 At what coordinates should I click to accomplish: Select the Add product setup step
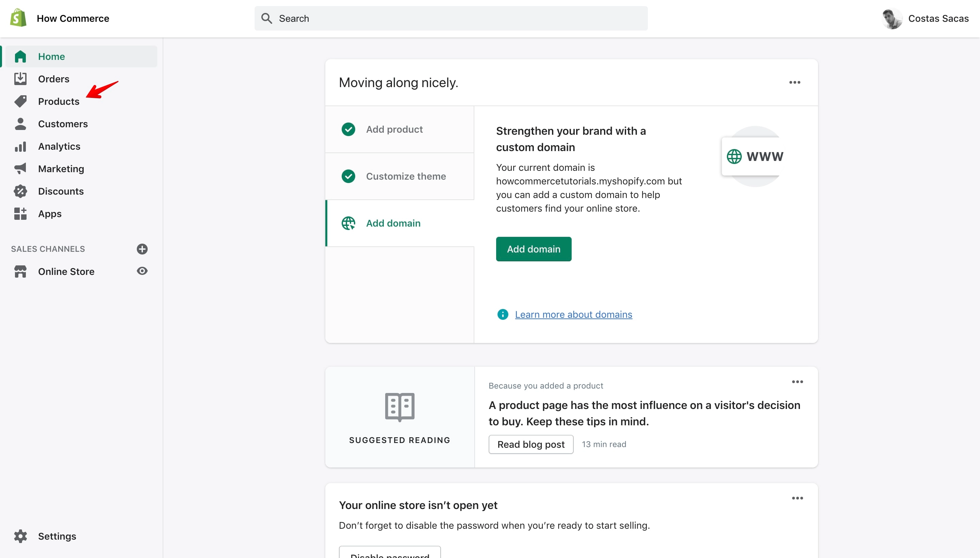[x=399, y=129]
